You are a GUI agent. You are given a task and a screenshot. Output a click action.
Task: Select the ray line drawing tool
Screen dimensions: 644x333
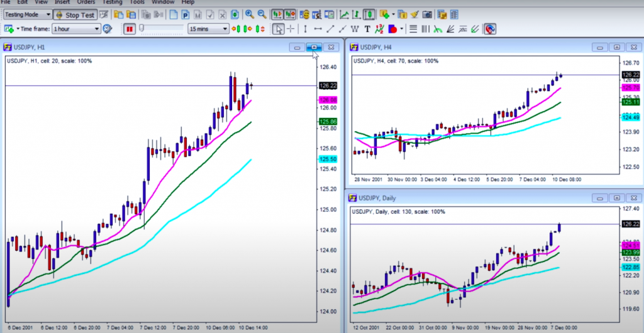[343, 29]
